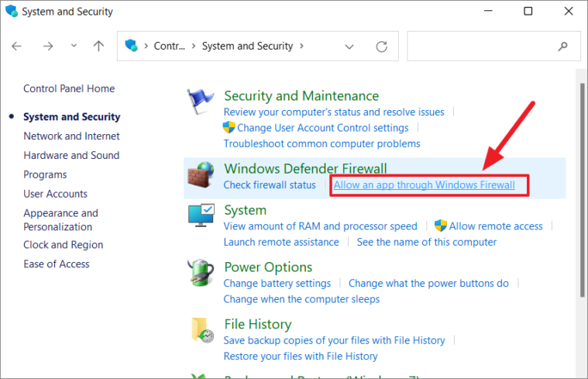The image size is (588, 379).
Task: Open Clock and Region category
Action: pyautogui.click(x=63, y=245)
